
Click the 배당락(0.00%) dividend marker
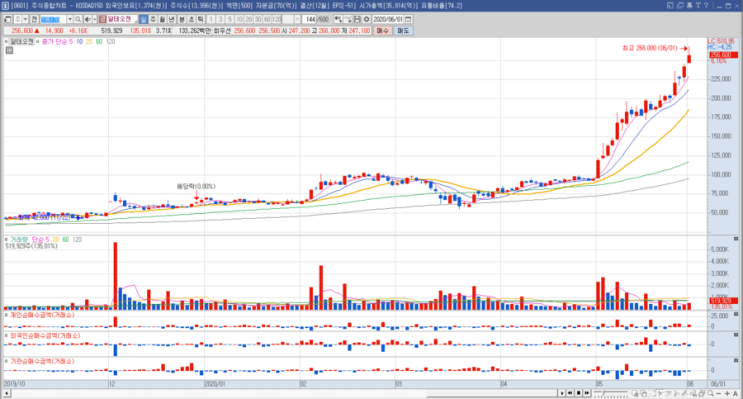[x=196, y=186]
